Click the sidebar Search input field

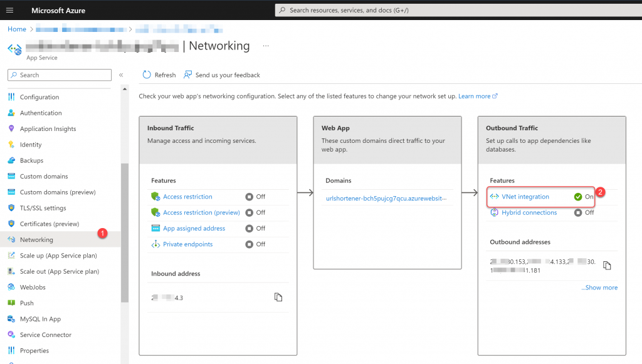[x=60, y=75]
